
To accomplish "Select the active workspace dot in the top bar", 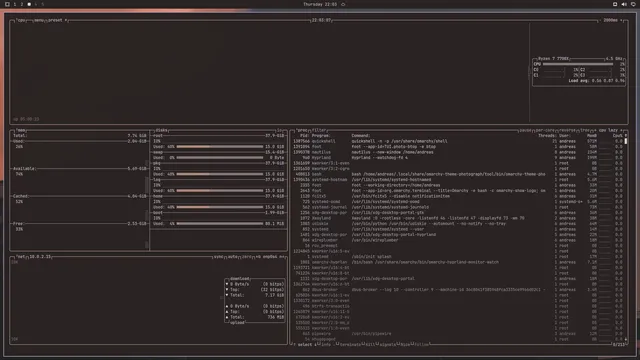I will pyautogui.click(x=29, y=4).
